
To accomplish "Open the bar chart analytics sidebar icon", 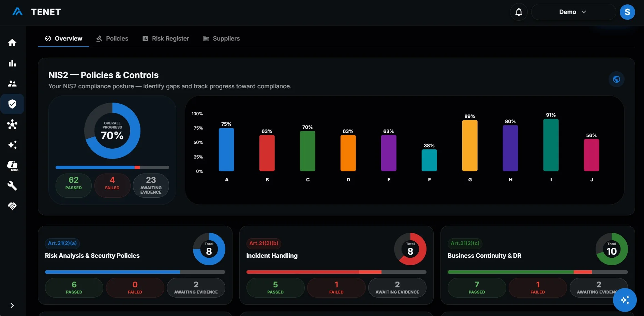I will (x=12, y=63).
